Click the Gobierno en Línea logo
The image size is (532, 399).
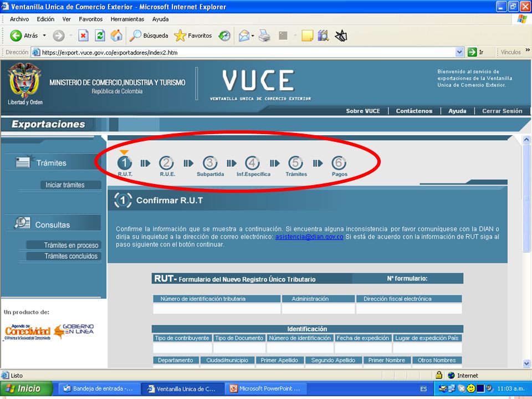click(74, 331)
